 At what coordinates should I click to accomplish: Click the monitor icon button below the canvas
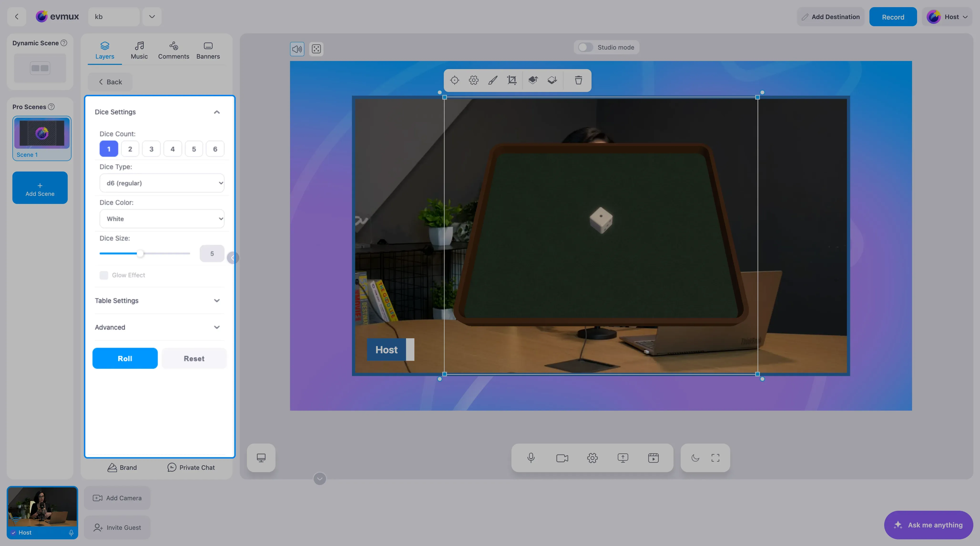click(261, 458)
